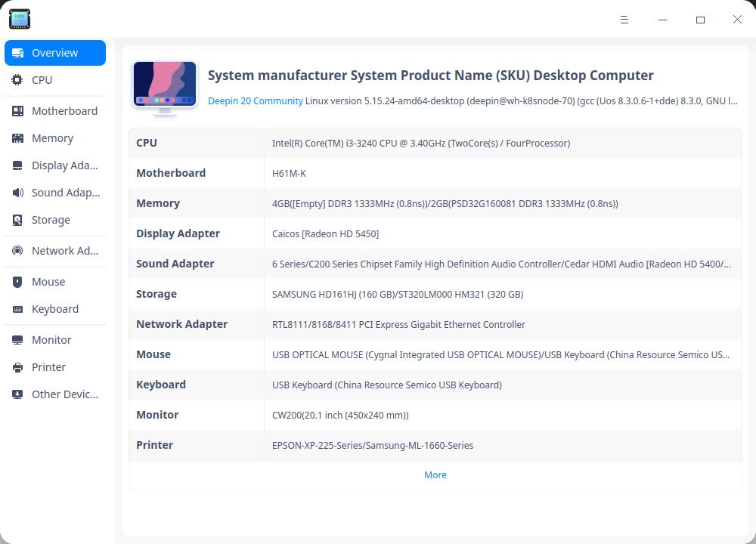Click the Storage disk icon
The image size is (756, 544).
point(17,220)
